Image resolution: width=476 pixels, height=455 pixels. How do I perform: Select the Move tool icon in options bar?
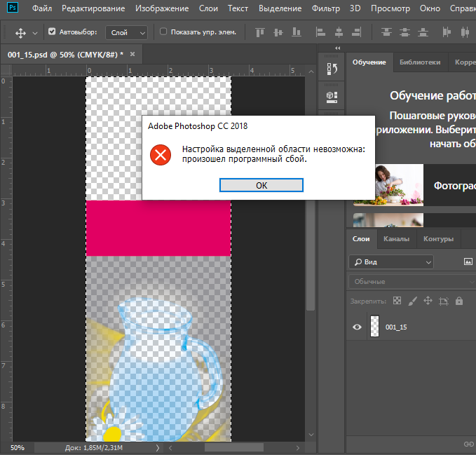20,32
